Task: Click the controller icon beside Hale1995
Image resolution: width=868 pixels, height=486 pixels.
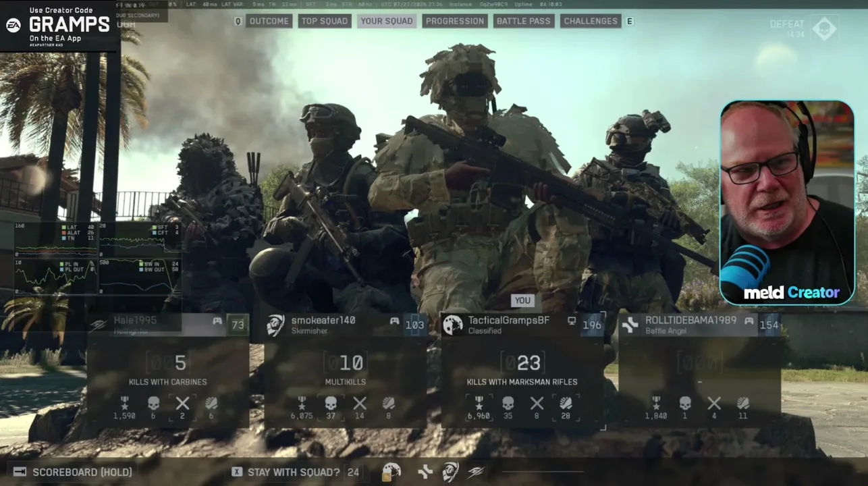Action: coord(217,321)
